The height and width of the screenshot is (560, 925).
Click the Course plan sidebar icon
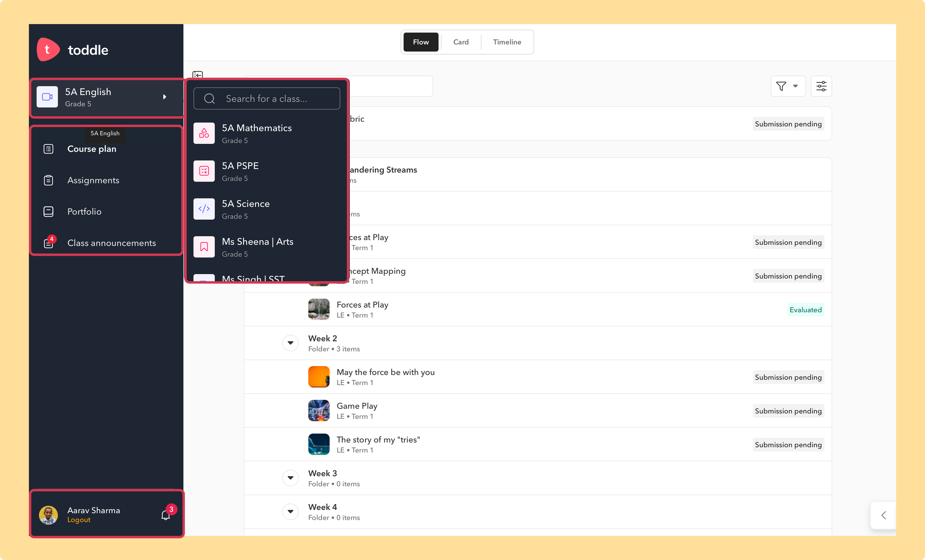pos(48,149)
